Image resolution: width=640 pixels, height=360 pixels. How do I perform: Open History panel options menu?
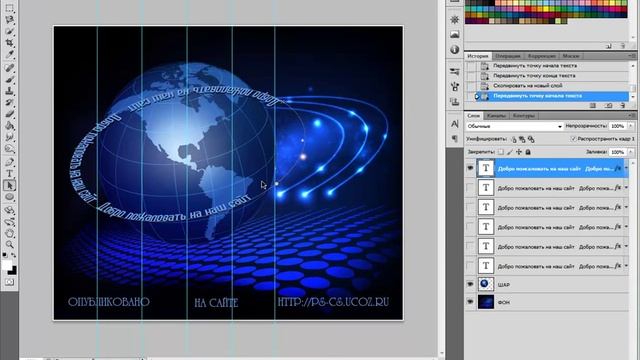(x=633, y=56)
